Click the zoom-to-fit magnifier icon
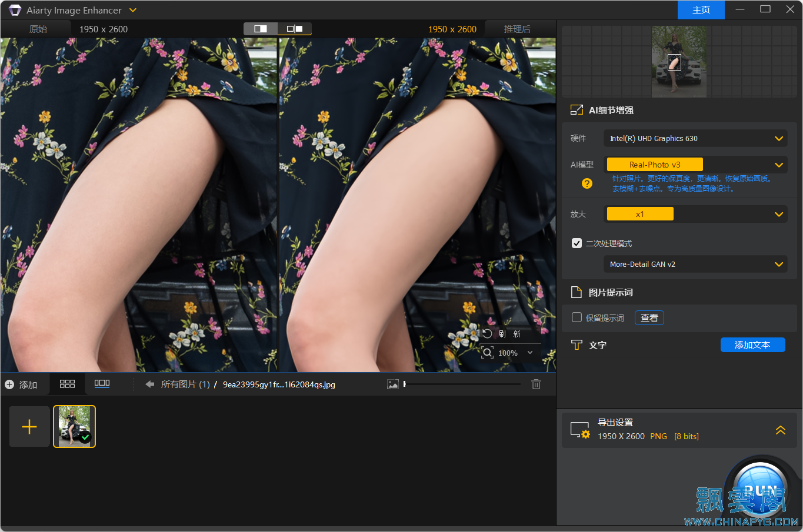Viewport: 803px width, 532px height. (x=487, y=353)
